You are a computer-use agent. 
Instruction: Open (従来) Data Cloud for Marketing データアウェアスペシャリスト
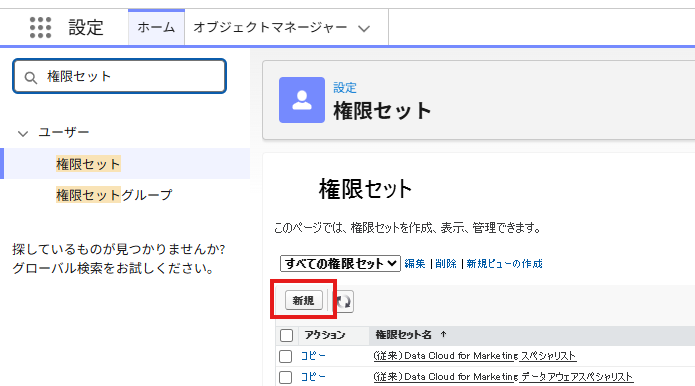[504, 377]
